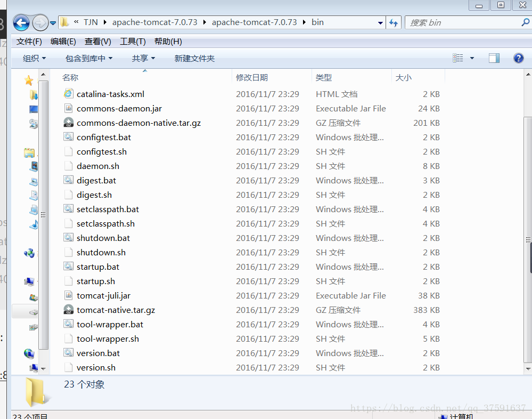This screenshot has height=419, width=532.
Task: Click the HTML 文档 type cell
Action: (337, 94)
